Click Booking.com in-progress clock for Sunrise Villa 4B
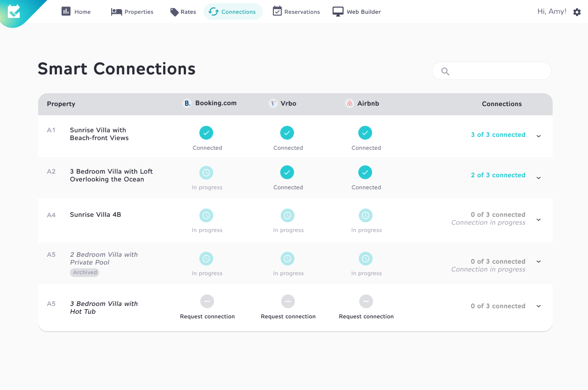 pyautogui.click(x=206, y=215)
